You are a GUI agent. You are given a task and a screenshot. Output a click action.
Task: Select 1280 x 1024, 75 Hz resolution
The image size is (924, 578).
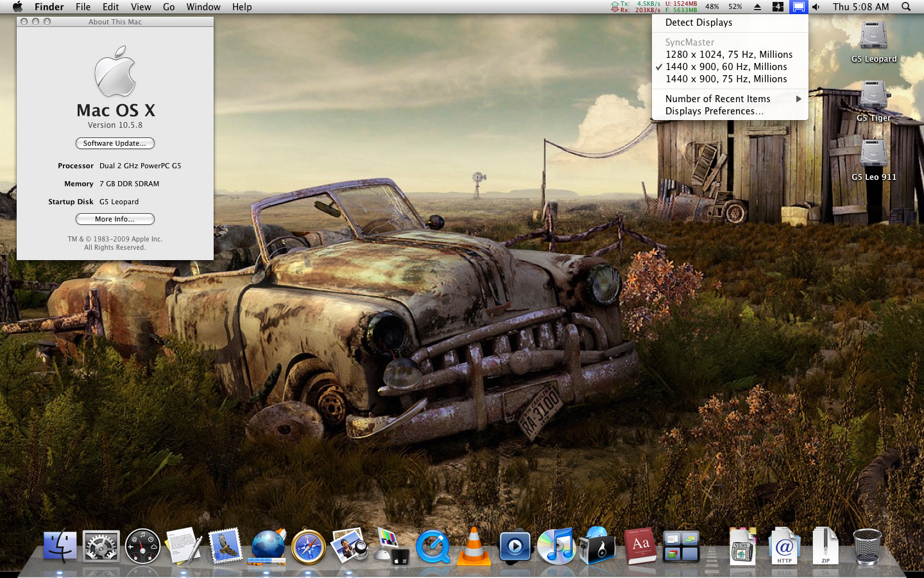pyautogui.click(x=730, y=55)
